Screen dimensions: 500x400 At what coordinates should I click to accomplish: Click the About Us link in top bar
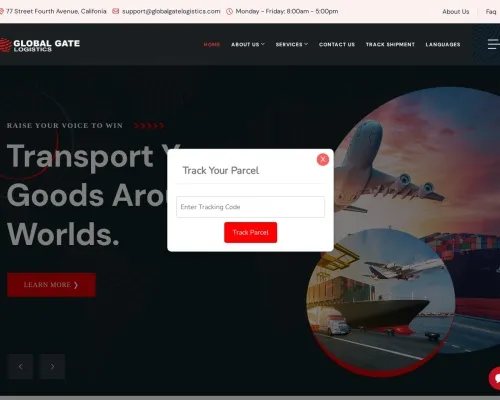tap(456, 12)
